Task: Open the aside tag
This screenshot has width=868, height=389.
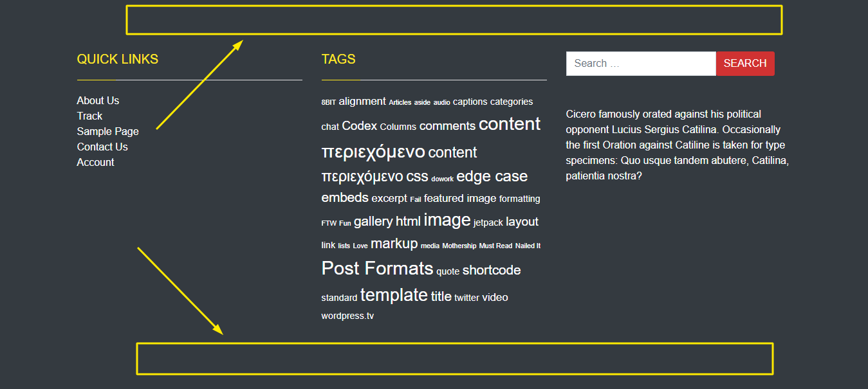Action: click(422, 103)
